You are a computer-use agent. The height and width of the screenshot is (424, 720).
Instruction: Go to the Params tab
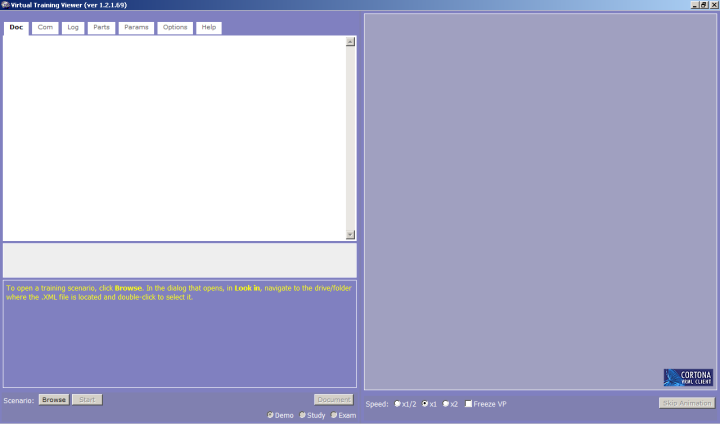click(x=135, y=28)
